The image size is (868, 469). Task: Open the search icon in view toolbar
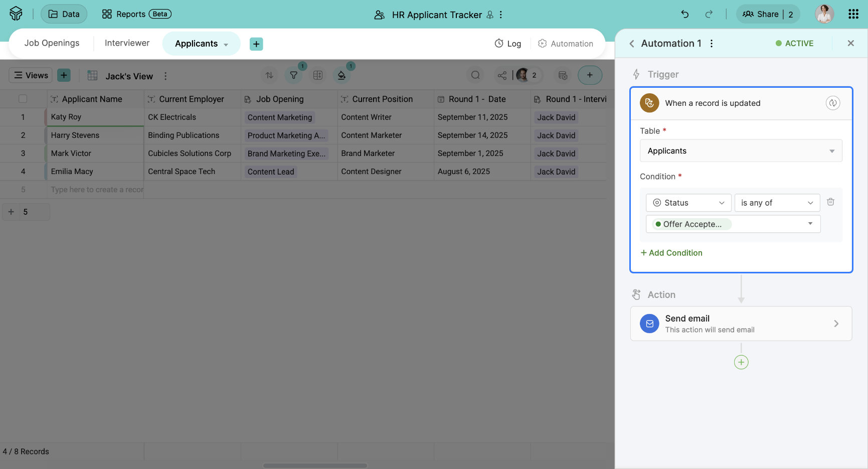475,76
